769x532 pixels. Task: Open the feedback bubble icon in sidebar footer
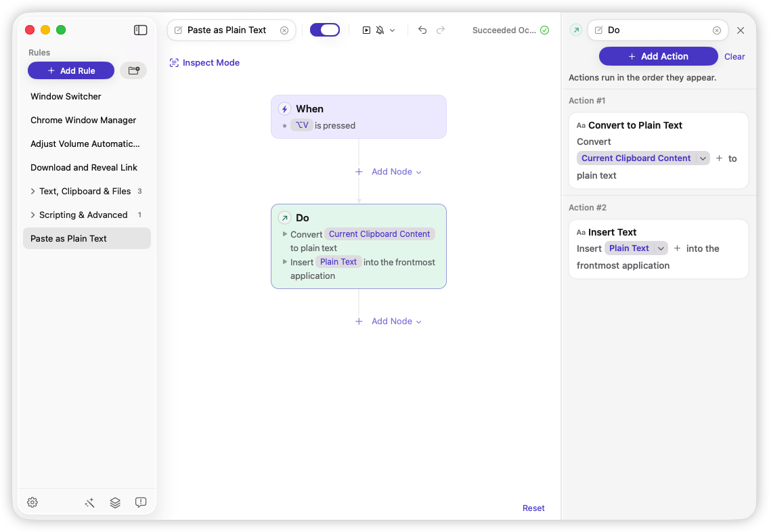pos(141,503)
